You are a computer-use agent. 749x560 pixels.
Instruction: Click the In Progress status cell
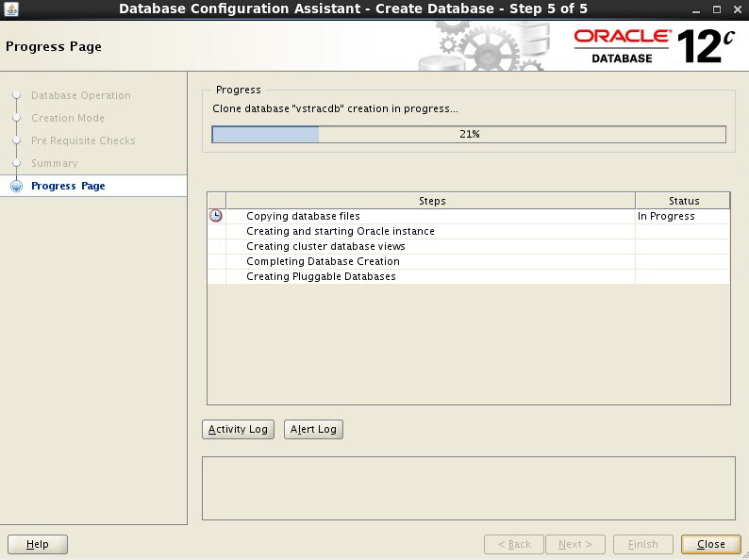[683, 216]
